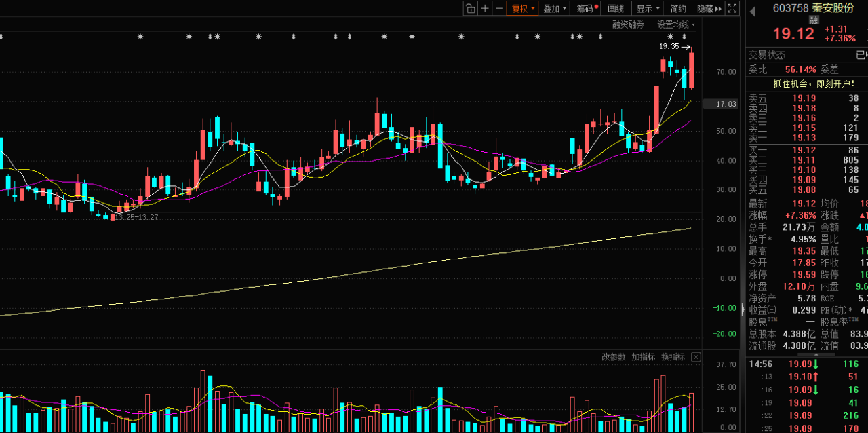Click the side panel collapse handle
This screenshot has width=868, height=433.
pos(743,309)
